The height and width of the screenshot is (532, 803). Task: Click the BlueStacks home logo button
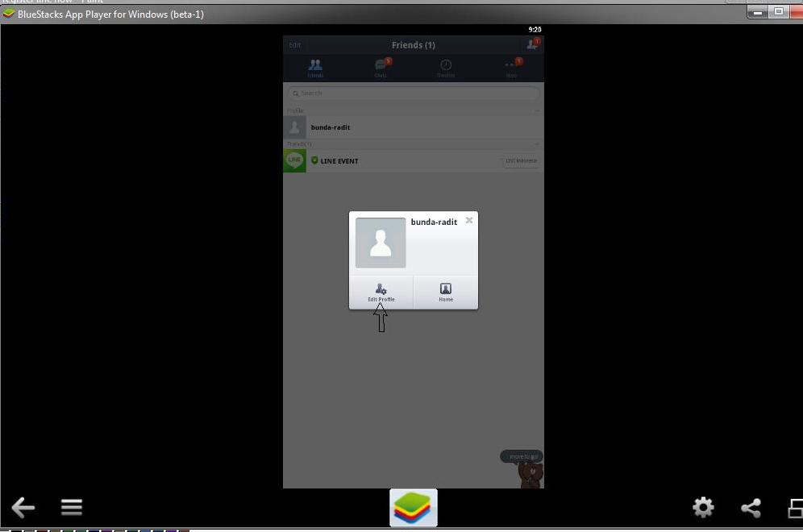click(x=414, y=508)
